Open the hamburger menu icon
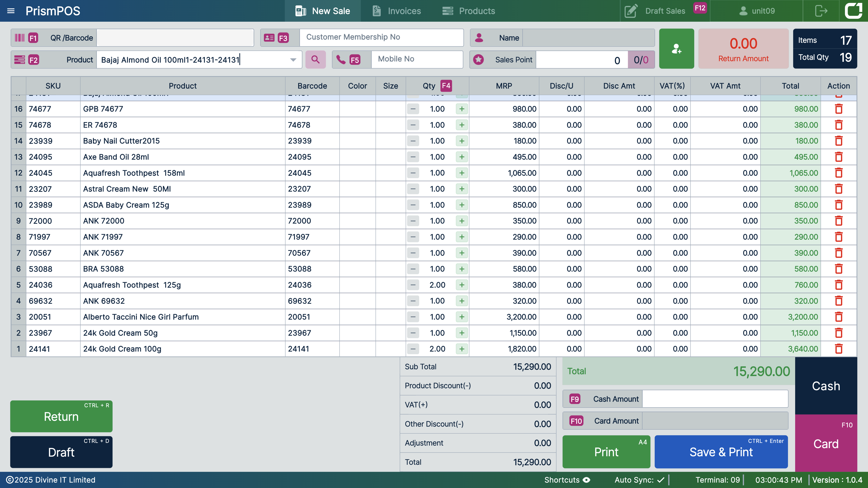Viewport: 868px width, 488px height. coord(11,11)
